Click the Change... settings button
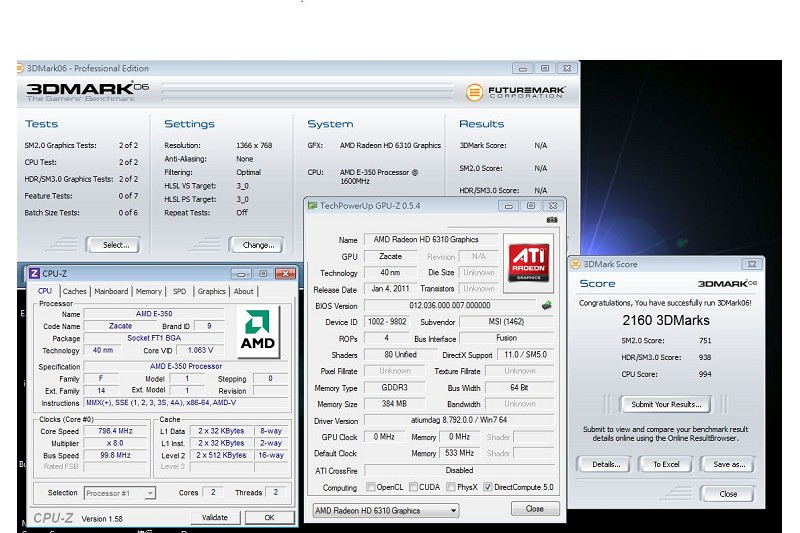Screen dimensions: 800x533 point(258,245)
